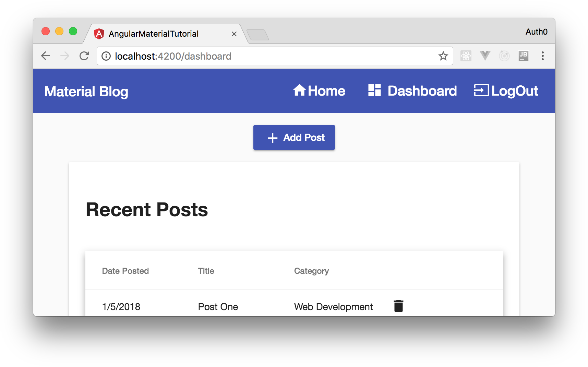Click the site info icon in address bar

(x=106, y=56)
